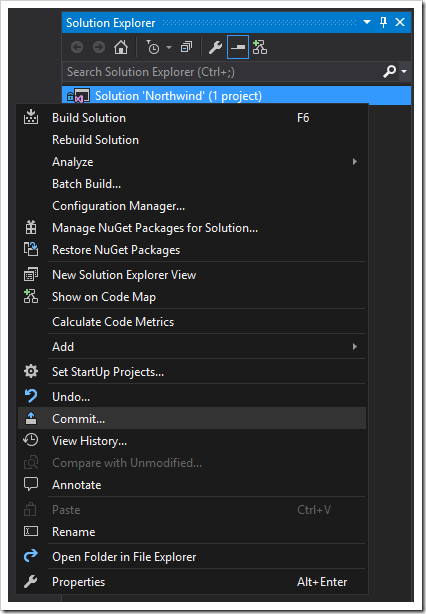Image resolution: width=426 pixels, height=614 pixels.
Task: Click the View History clock icon
Action: 31,440
